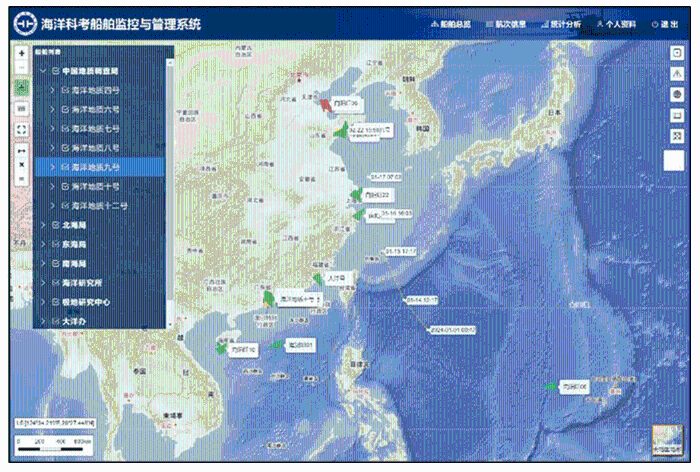Uncheck the 海洋地质四号 checkbox
The width and height of the screenshot is (700, 472).
[x=66, y=91]
